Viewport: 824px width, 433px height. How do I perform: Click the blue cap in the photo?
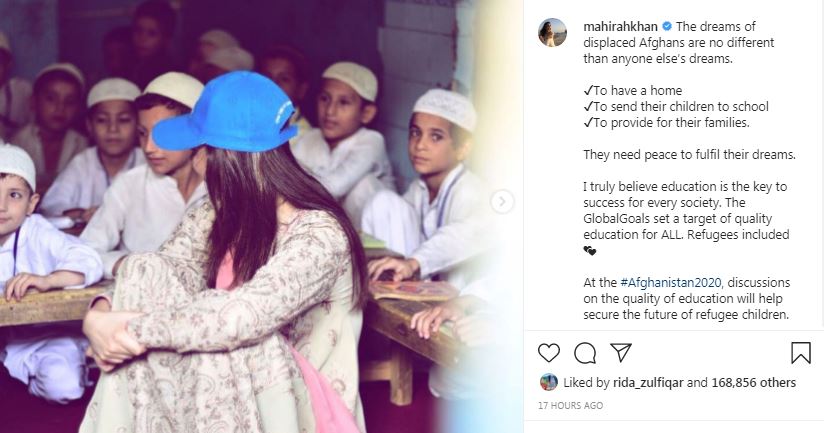pyautogui.click(x=226, y=112)
